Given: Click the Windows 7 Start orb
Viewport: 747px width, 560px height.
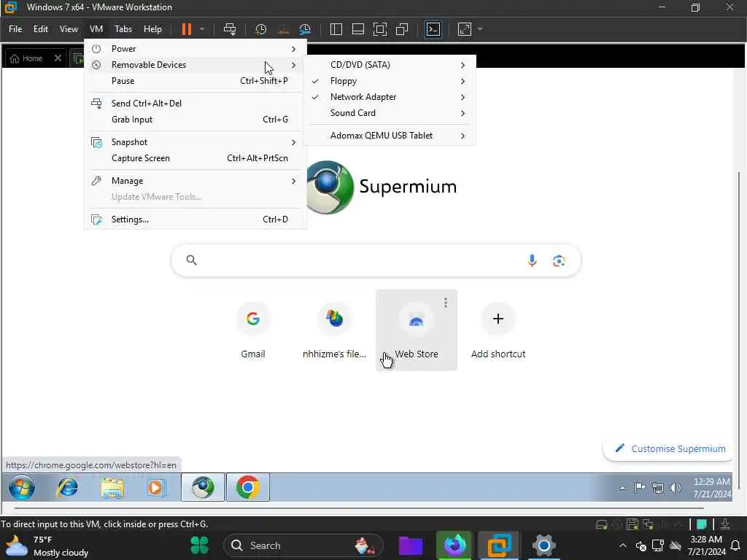Looking at the screenshot, I should [21, 488].
